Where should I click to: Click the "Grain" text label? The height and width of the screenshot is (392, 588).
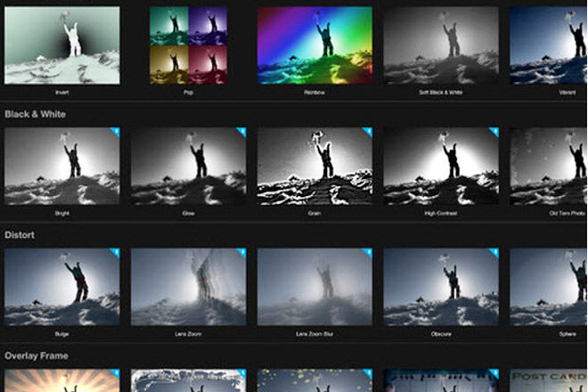(x=314, y=214)
